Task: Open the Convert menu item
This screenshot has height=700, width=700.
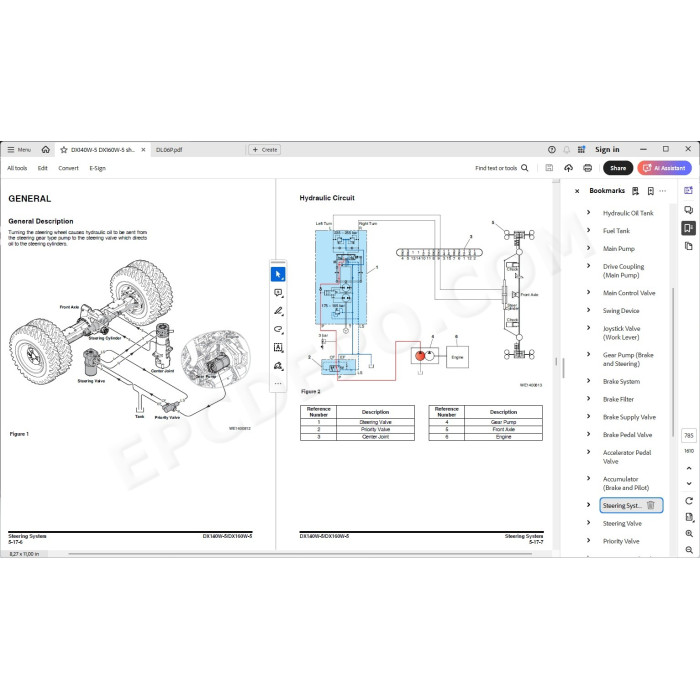Action: 68,168
